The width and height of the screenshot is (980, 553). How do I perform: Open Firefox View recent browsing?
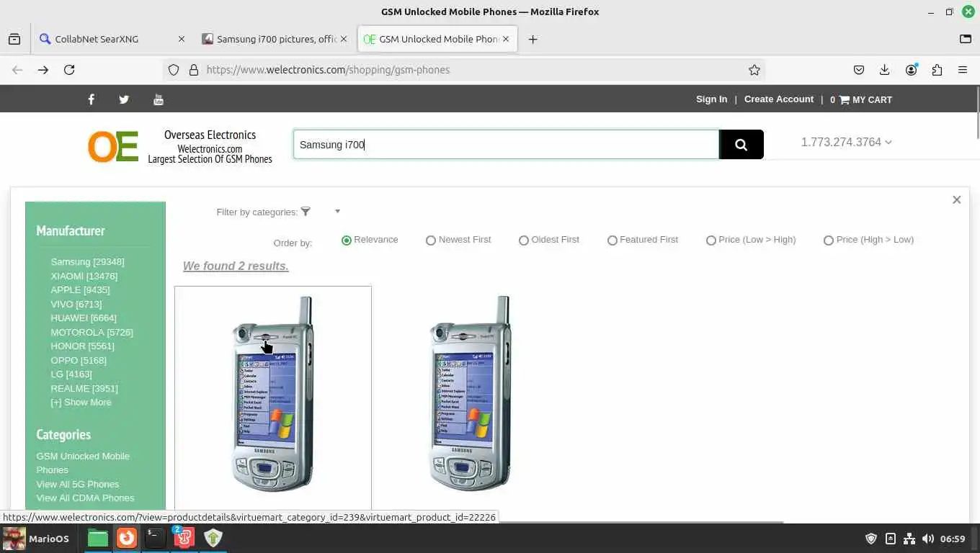14,39
